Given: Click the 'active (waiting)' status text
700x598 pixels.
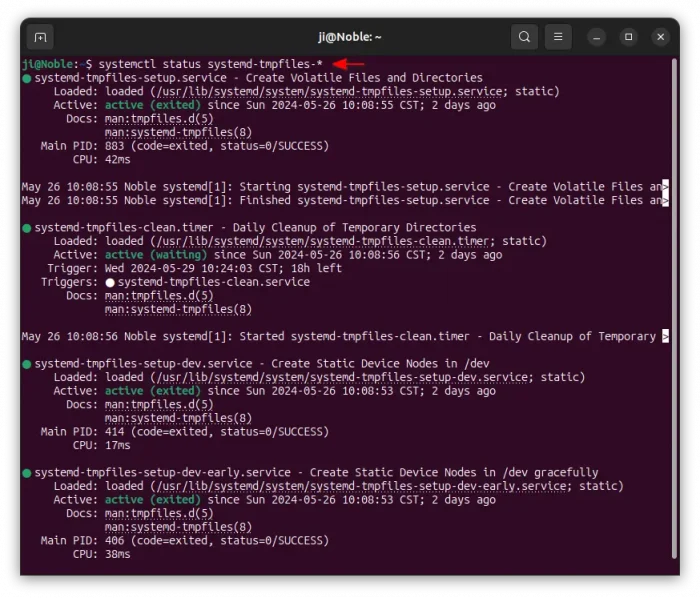Looking at the screenshot, I should tap(151, 255).
